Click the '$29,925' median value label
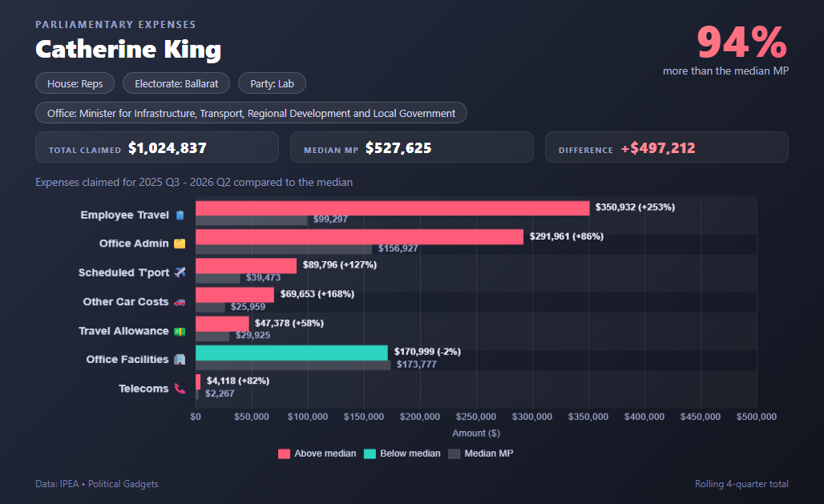The image size is (824, 504). point(252,335)
